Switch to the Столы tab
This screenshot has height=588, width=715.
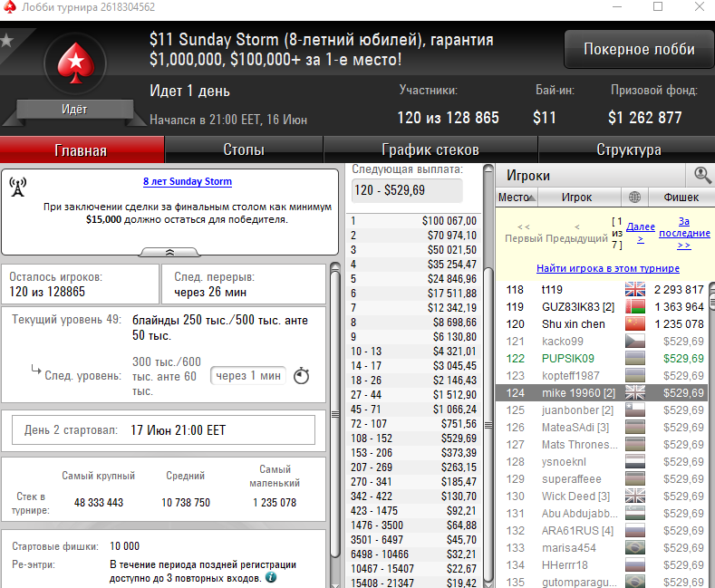(x=244, y=150)
